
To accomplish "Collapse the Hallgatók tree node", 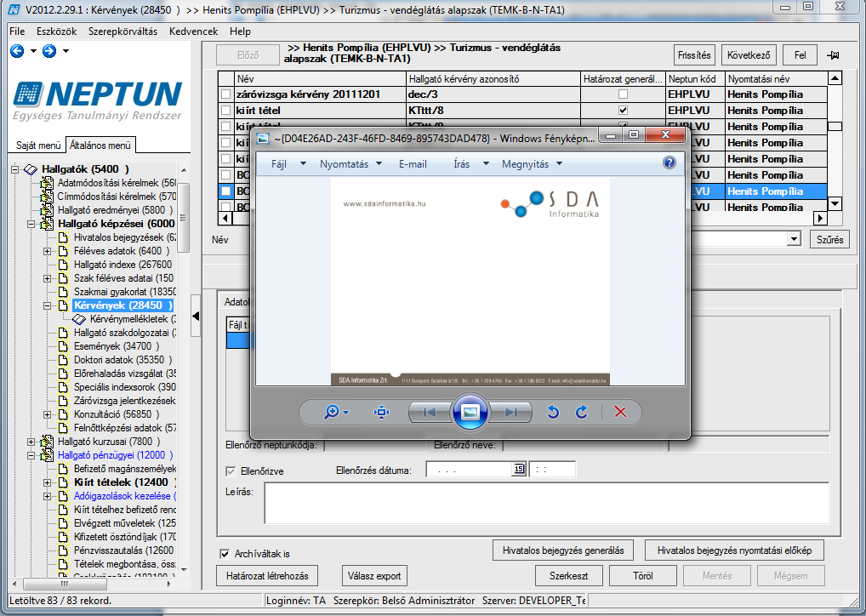I will (15, 169).
